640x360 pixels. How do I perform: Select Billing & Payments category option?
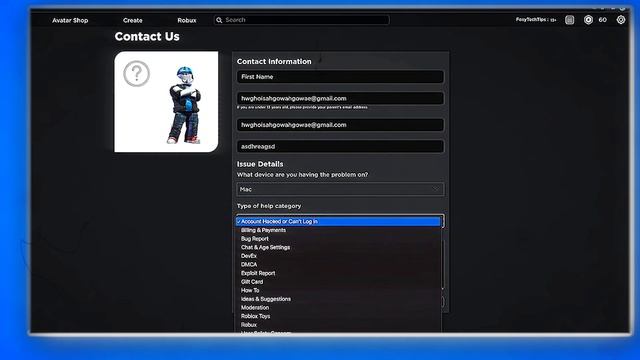pos(263,230)
